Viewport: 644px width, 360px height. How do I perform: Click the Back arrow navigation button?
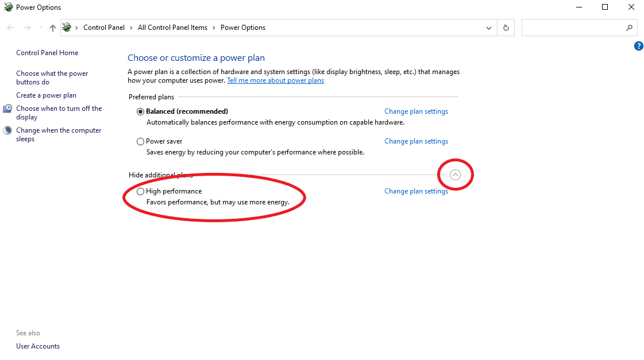pyautogui.click(x=10, y=28)
